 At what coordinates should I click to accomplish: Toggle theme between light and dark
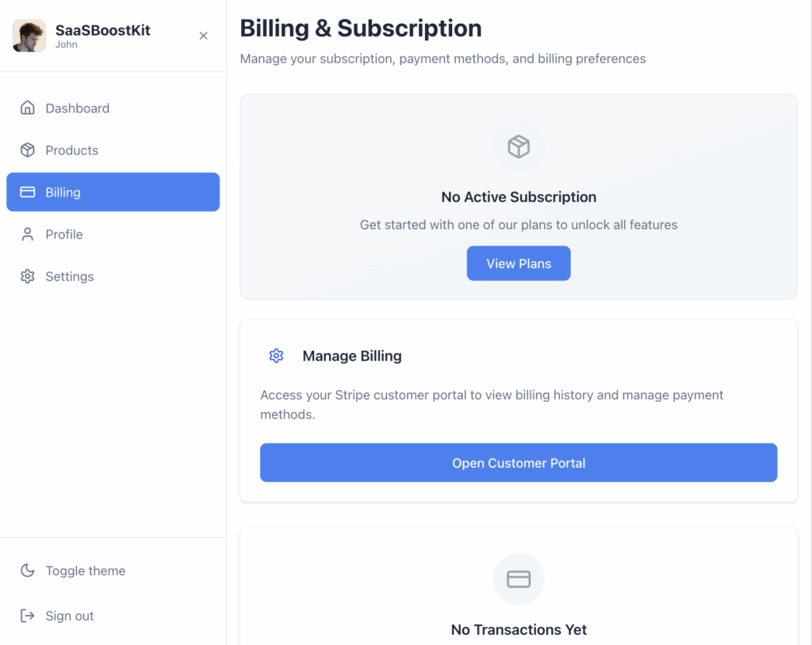(85, 571)
